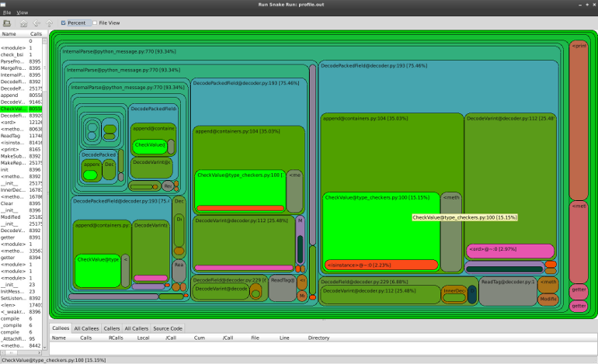Sort callees table by RCalls column

tap(116, 338)
